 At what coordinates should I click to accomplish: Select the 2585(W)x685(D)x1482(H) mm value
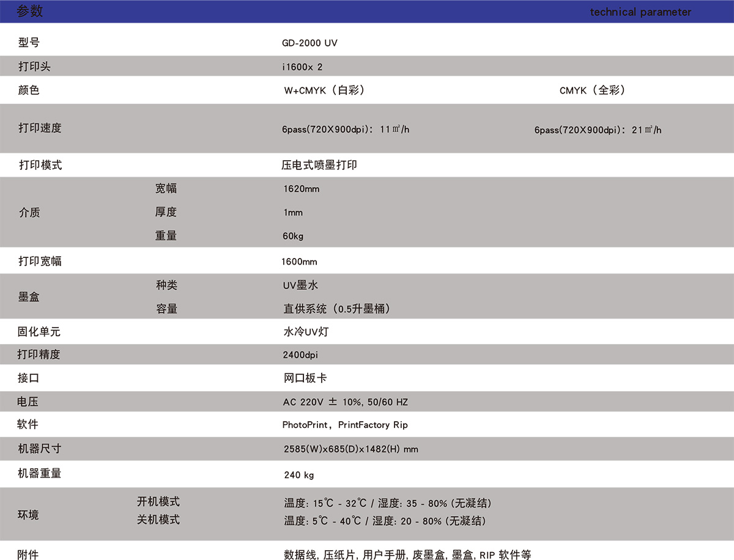[351, 449]
